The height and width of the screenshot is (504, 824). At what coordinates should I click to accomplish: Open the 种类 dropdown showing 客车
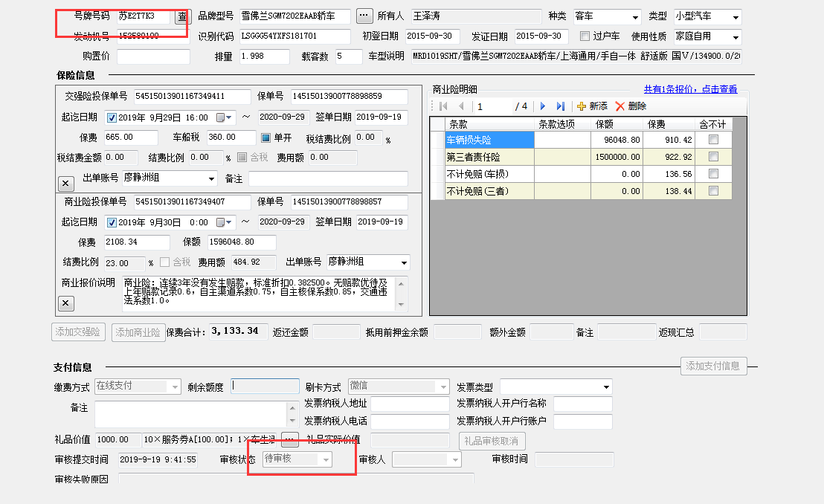[x=635, y=17]
